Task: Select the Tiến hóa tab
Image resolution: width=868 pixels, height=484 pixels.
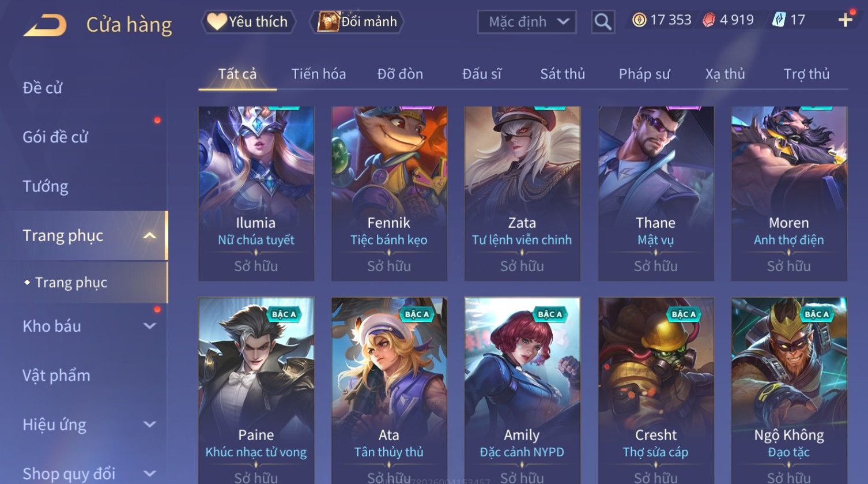Action: pos(318,74)
